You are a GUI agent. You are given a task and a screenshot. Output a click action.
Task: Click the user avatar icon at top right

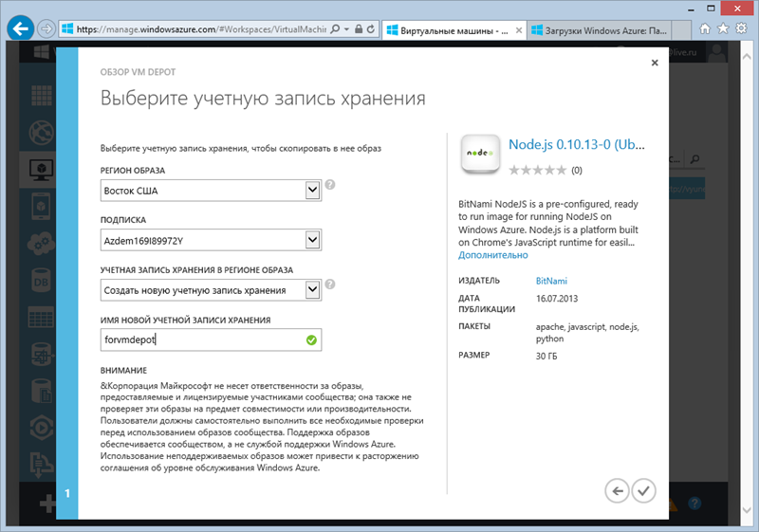click(x=716, y=52)
